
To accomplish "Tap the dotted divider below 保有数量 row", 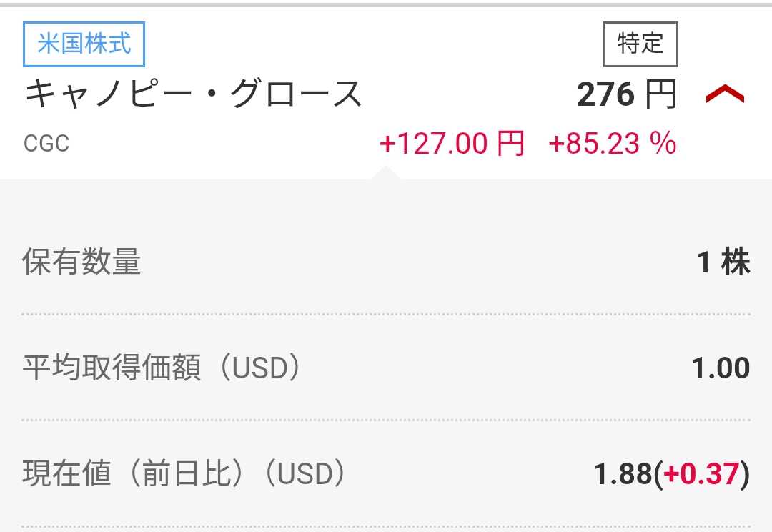I will 386,314.
